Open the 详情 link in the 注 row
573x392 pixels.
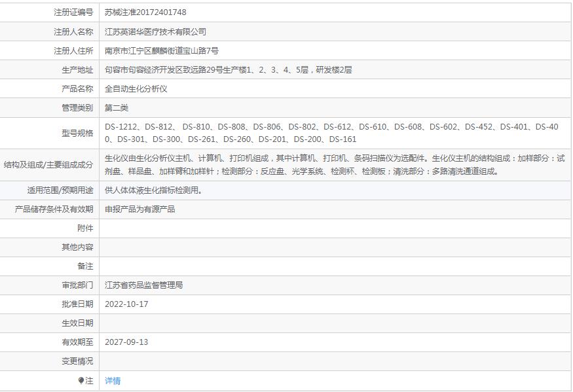113,381
